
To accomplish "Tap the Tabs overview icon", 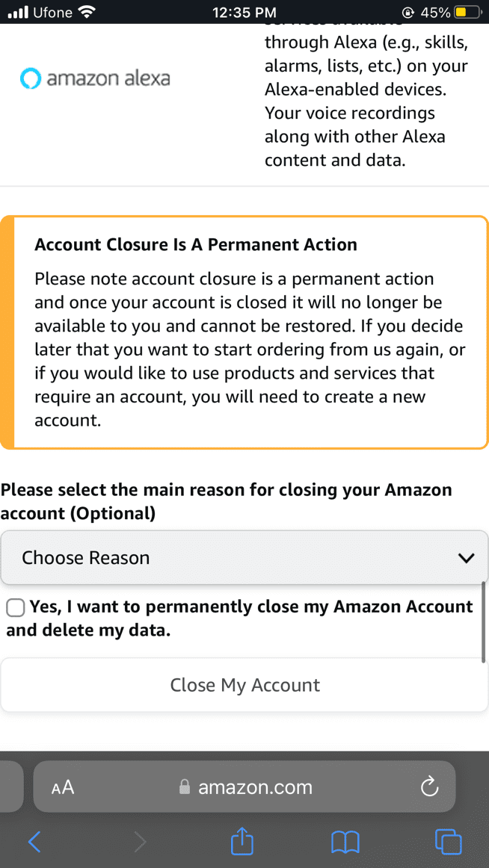I will (x=448, y=841).
